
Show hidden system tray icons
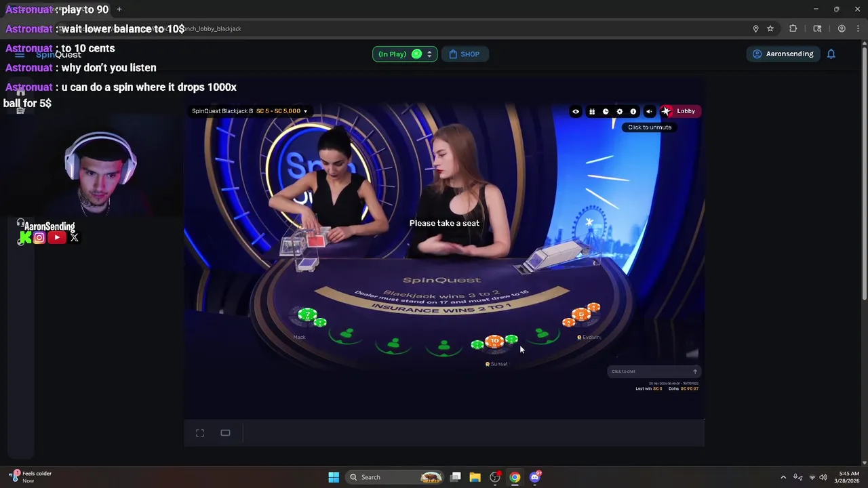pos(783,477)
